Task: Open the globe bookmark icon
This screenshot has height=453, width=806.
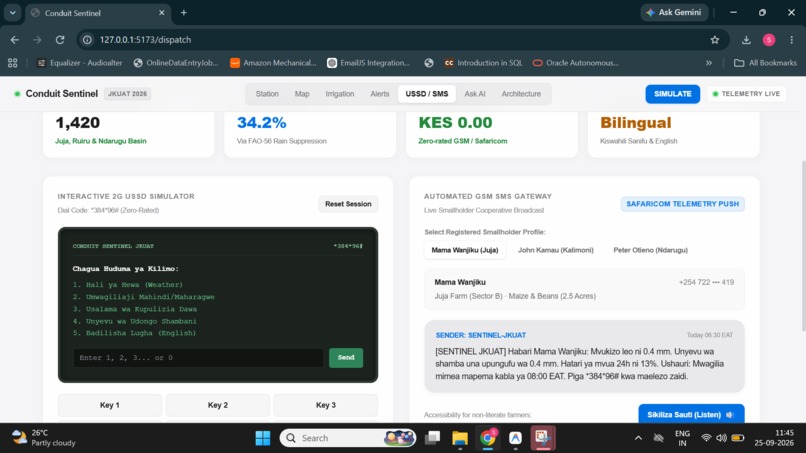Action: [429, 63]
